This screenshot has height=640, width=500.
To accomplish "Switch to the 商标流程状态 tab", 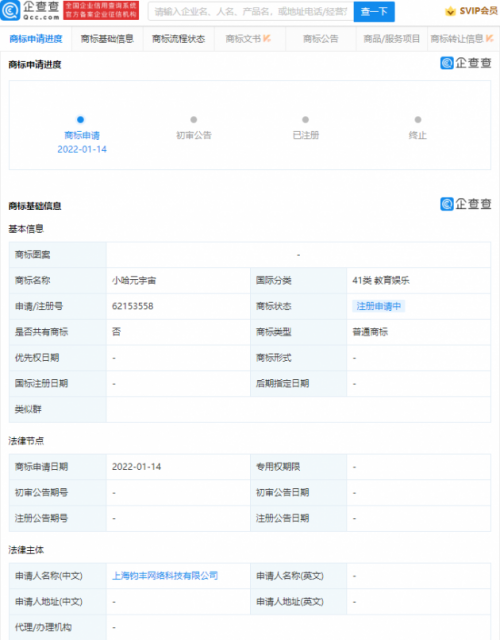I will pos(178,39).
